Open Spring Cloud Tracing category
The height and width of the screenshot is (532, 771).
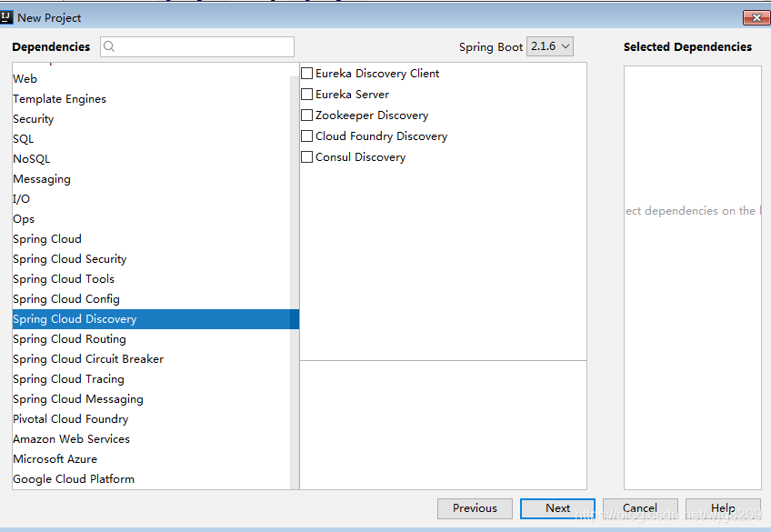click(152, 379)
